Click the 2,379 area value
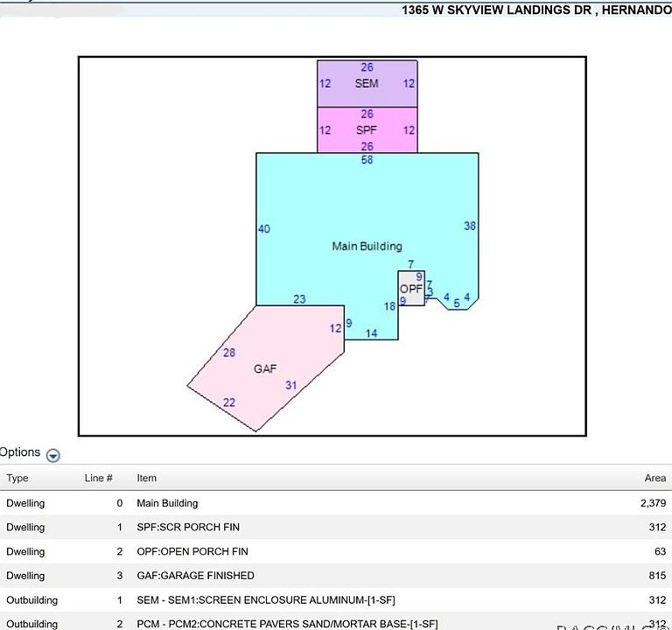 coord(653,503)
